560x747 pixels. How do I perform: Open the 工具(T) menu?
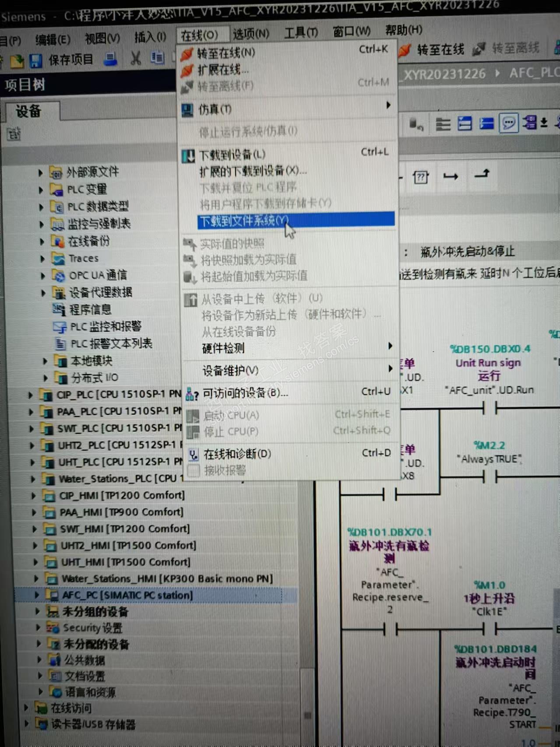coord(301,33)
